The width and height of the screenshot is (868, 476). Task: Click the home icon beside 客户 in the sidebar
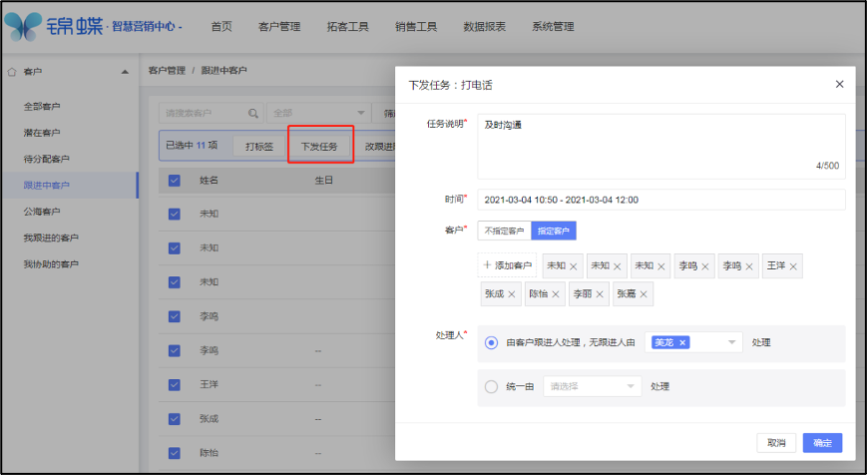point(12,72)
